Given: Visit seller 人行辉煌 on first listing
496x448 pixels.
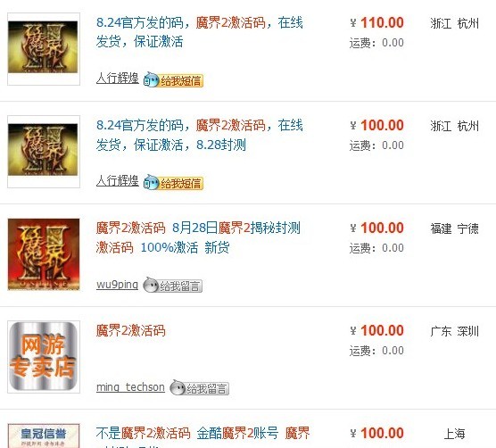Looking at the screenshot, I should (x=118, y=79).
